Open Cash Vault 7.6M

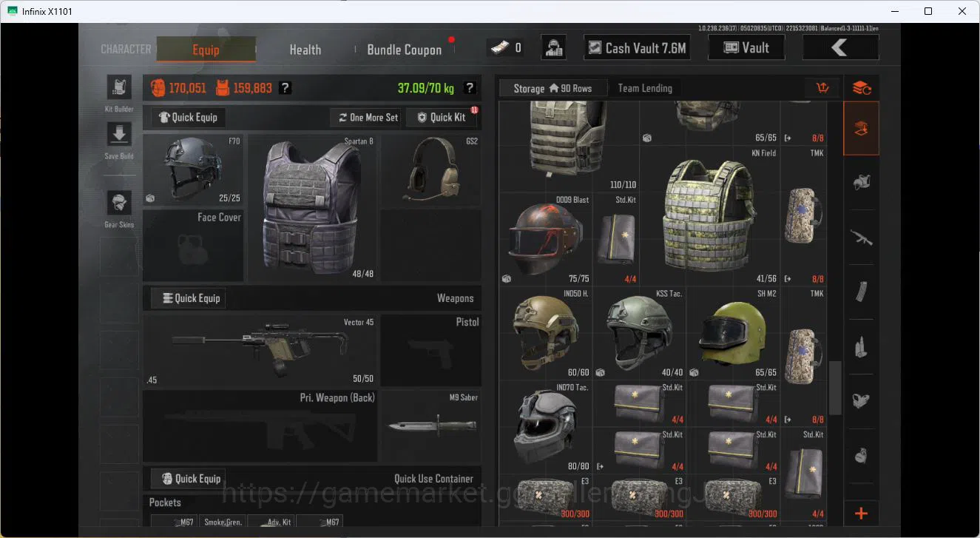click(637, 48)
